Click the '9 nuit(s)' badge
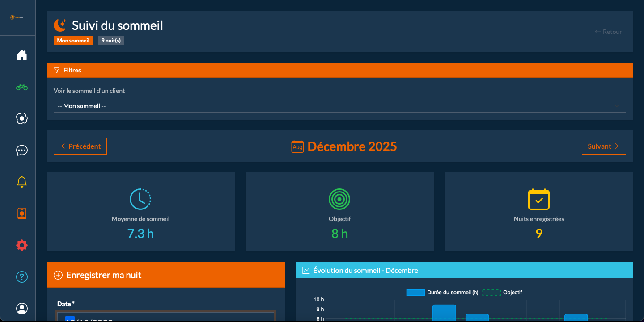 tap(111, 41)
